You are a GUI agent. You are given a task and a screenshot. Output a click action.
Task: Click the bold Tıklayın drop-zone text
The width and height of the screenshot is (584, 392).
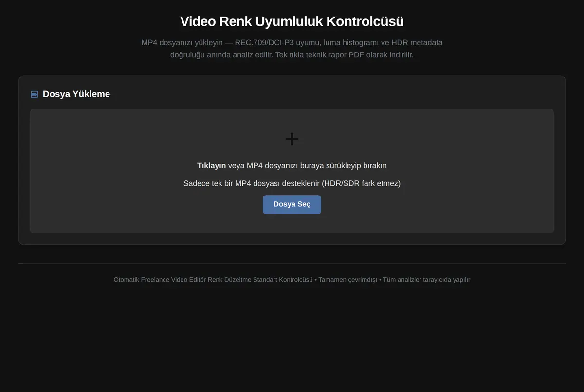click(x=211, y=165)
